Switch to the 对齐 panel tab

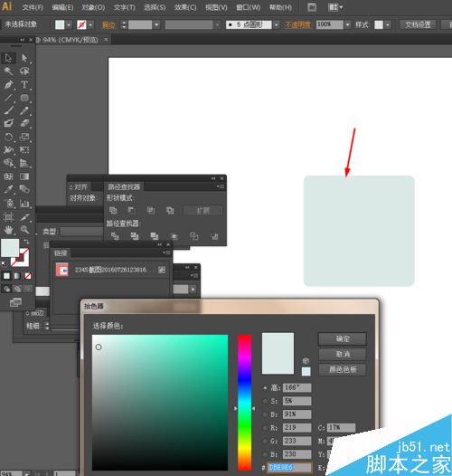(x=79, y=186)
